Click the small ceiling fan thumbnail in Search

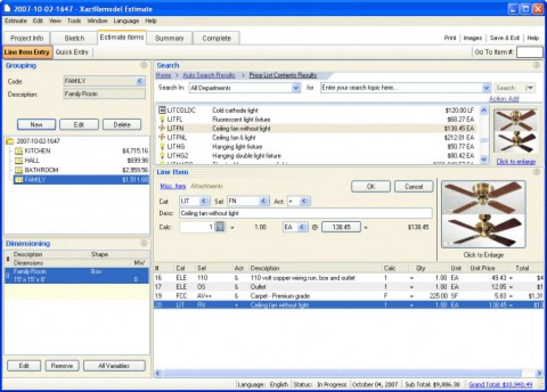point(515,131)
